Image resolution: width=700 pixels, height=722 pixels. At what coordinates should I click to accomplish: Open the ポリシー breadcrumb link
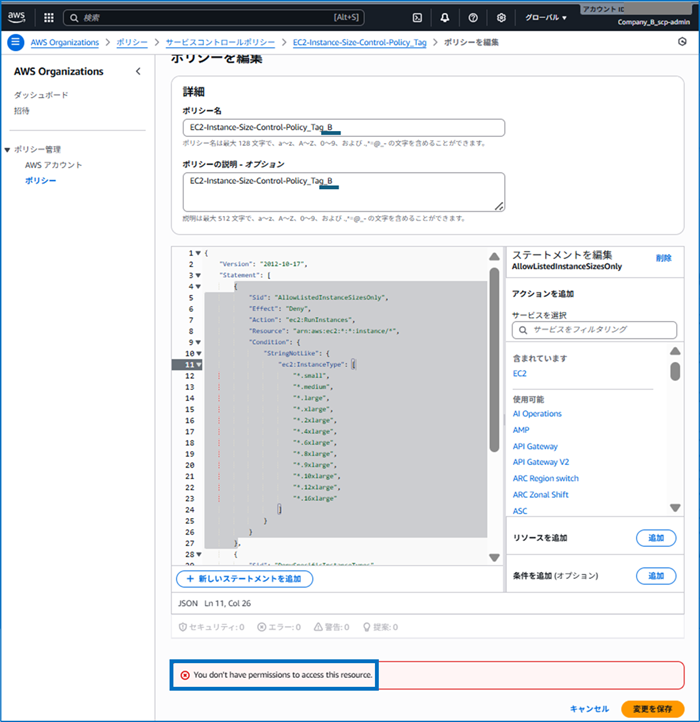pyautogui.click(x=132, y=42)
